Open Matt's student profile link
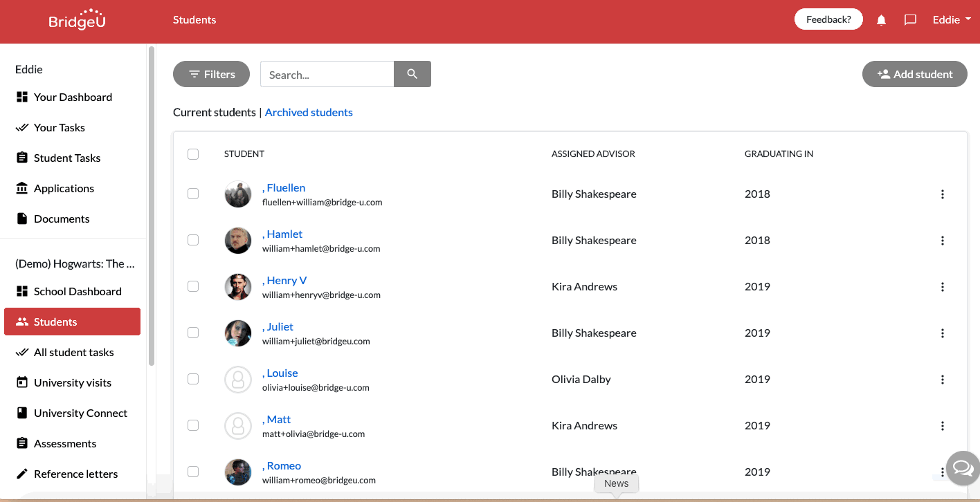 277,419
